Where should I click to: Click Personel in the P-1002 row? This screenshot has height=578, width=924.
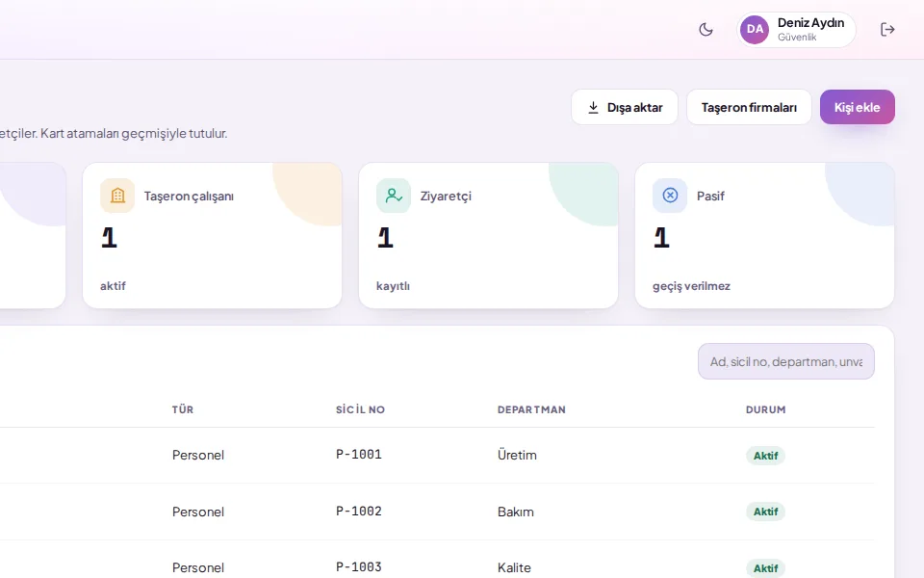(198, 512)
